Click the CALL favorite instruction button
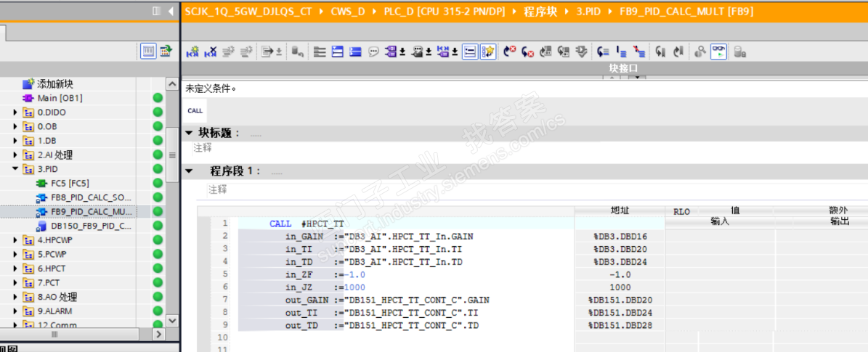The width and height of the screenshot is (868, 352). point(195,111)
